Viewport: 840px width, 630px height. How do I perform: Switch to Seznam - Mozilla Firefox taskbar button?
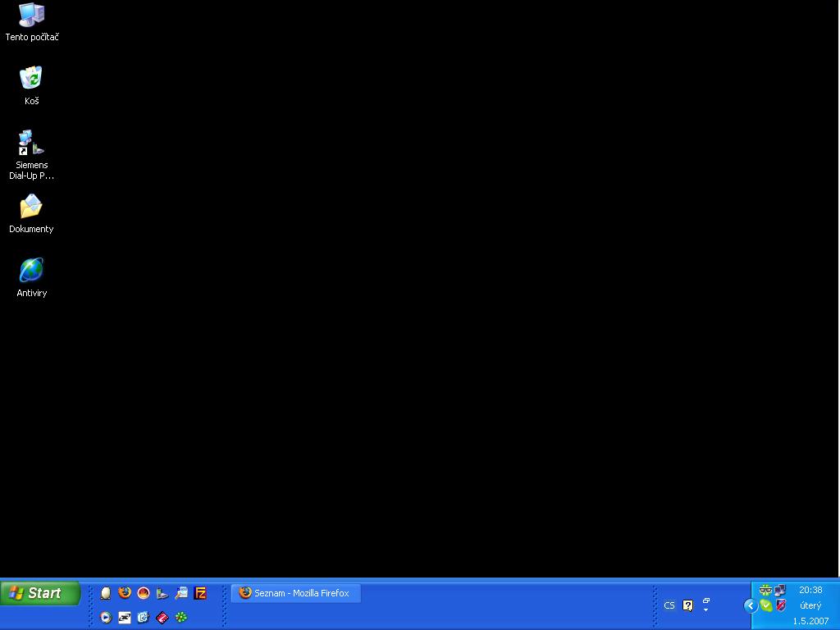295,593
